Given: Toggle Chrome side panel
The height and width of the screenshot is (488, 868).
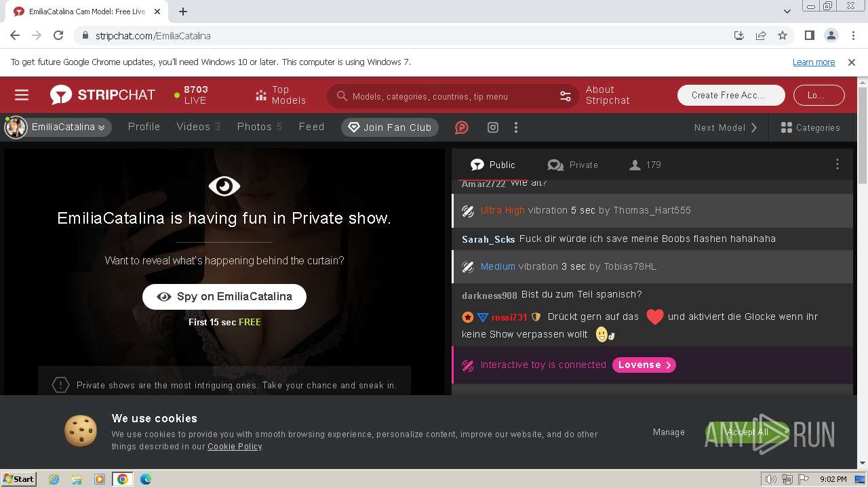Looking at the screenshot, I should pos(809,35).
